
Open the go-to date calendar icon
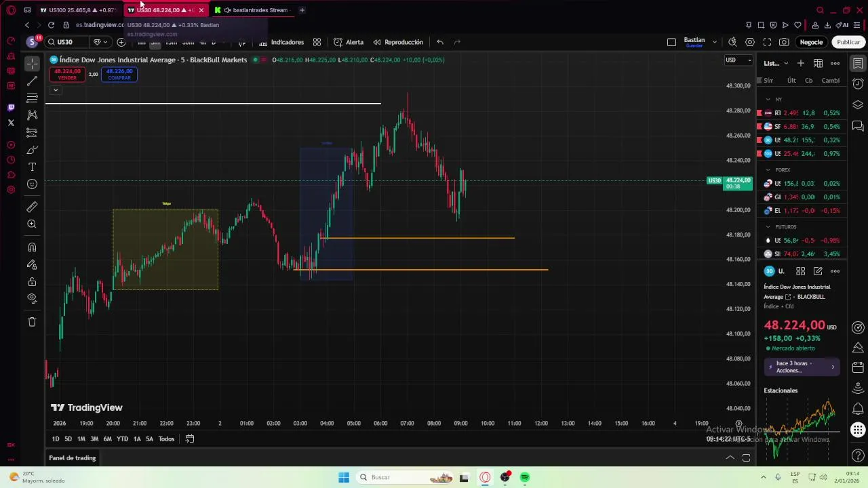coord(190,439)
